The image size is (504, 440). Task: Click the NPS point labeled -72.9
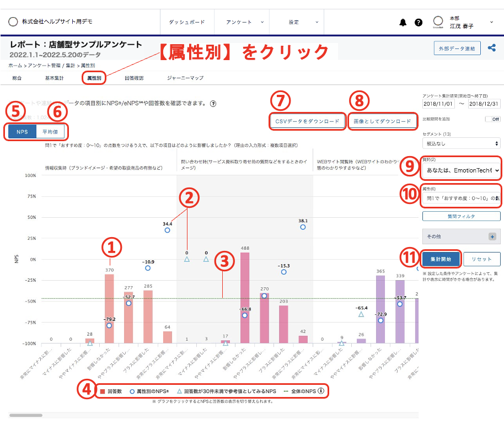click(380, 320)
